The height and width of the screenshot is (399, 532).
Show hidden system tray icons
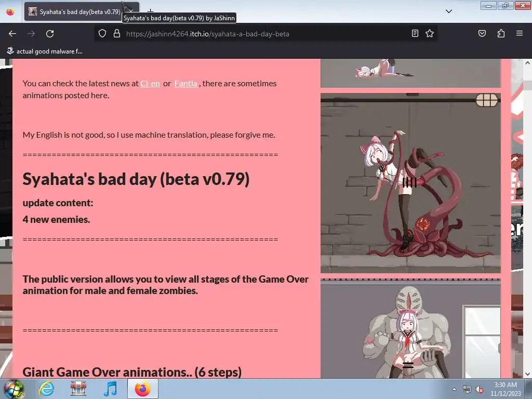(454, 389)
